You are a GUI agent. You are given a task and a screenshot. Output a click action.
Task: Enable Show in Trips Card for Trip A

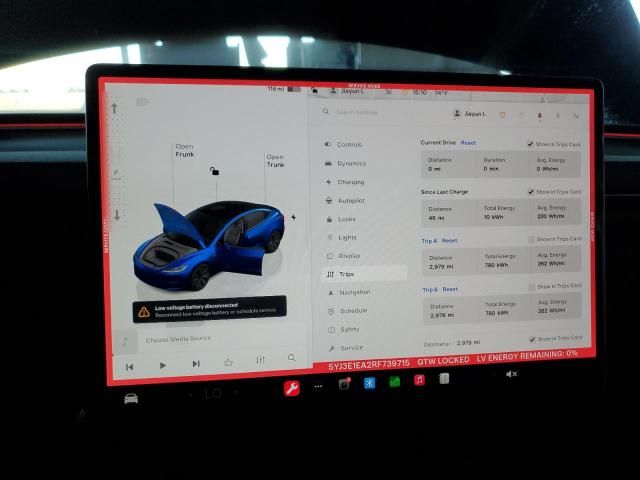click(x=531, y=240)
